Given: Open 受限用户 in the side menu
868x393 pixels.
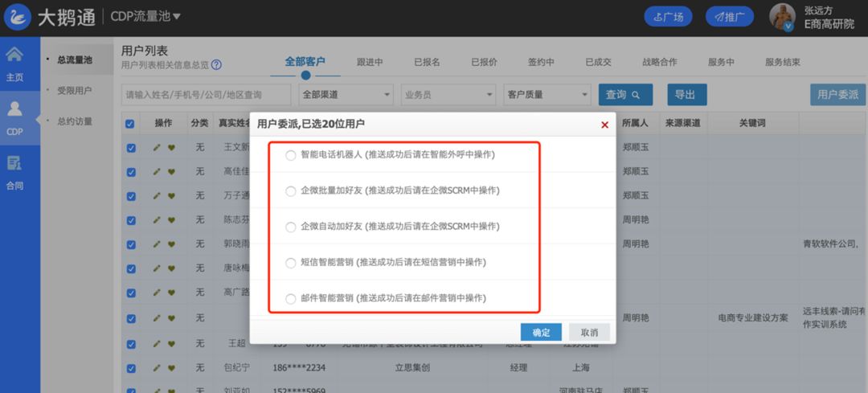Looking at the screenshot, I should click(75, 90).
